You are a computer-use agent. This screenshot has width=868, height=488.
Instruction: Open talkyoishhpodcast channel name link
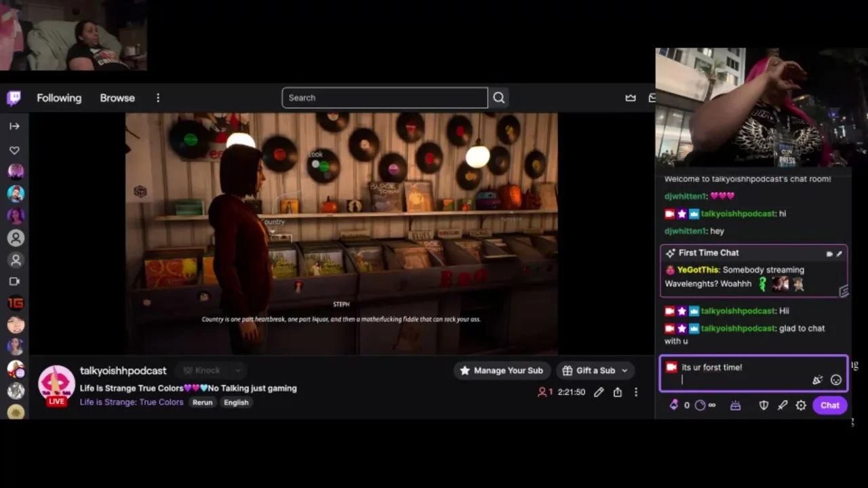(123, 371)
